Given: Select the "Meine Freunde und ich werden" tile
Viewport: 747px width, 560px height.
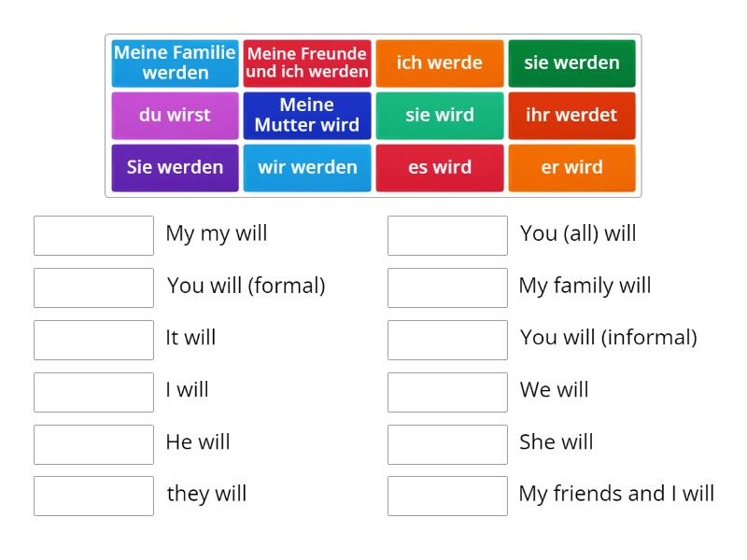Looking at the screenshot, I should [x=307, y=63].
